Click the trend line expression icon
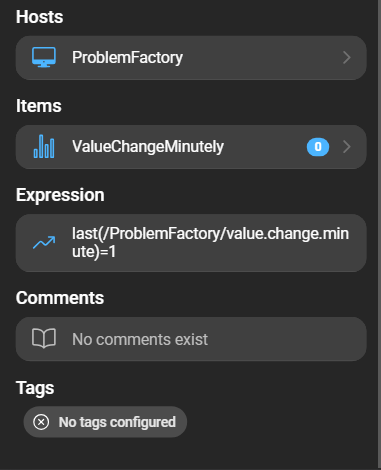 coord(44,242)
